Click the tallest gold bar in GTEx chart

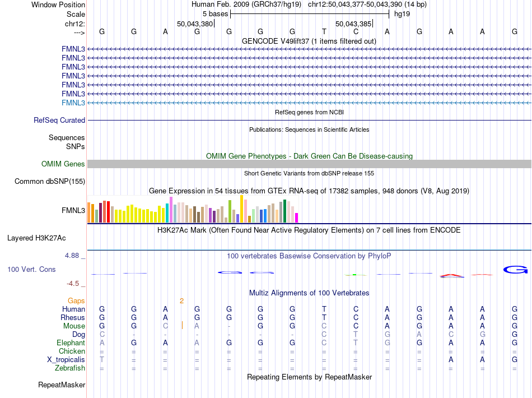coord(241,209)
